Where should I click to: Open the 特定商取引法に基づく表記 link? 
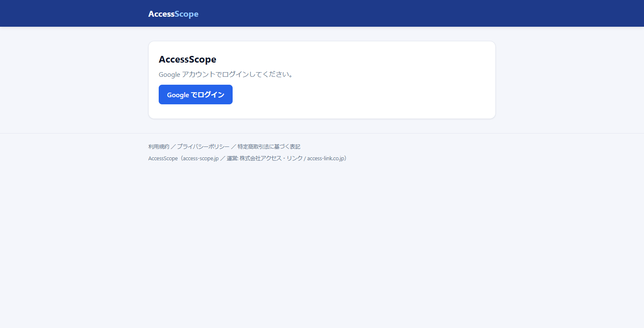(269, 146)
